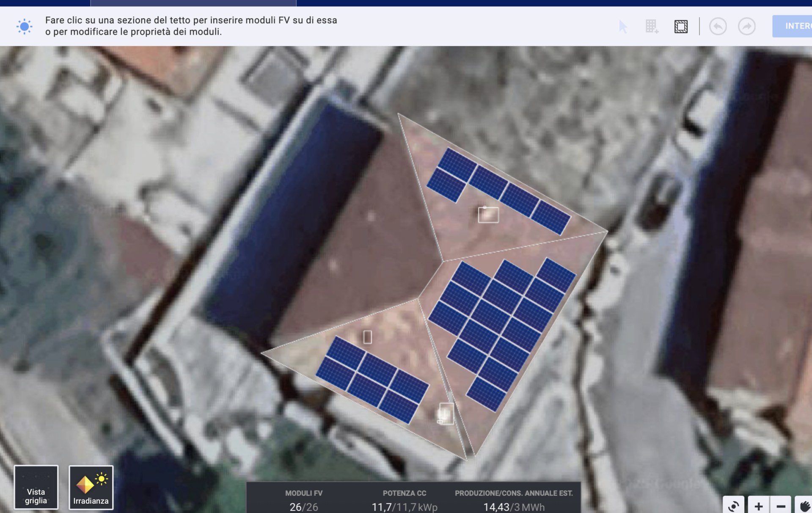
Task: Toggle the Vista griglia view
Action: 36,487
